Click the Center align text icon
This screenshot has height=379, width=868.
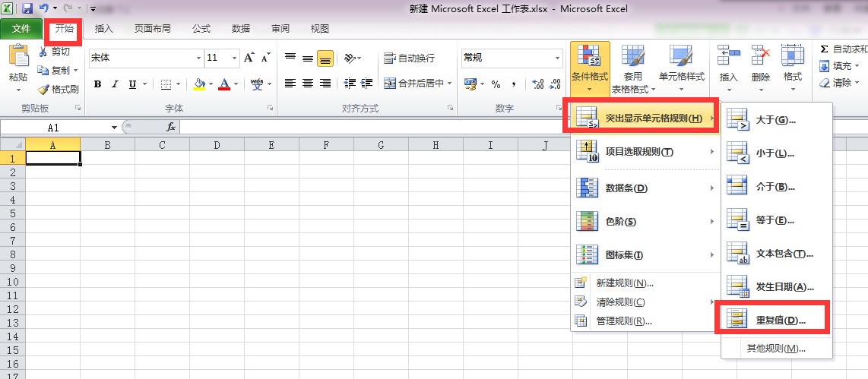point(308,84)
